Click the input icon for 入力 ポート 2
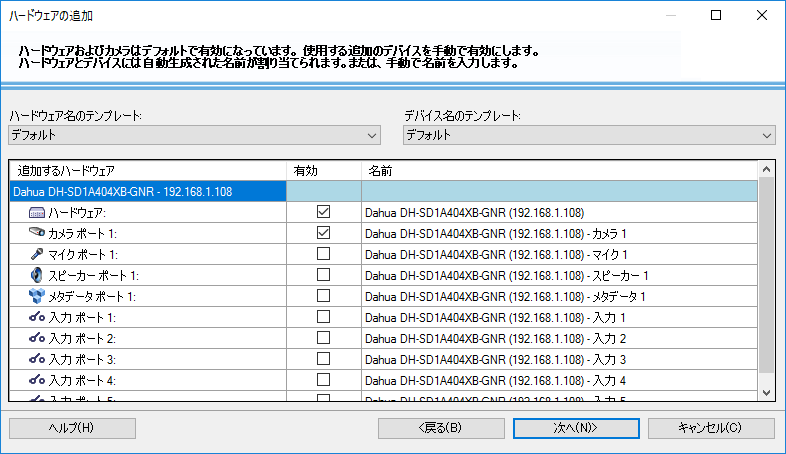Viewport: 786px width, 454px height. (37, 338)
